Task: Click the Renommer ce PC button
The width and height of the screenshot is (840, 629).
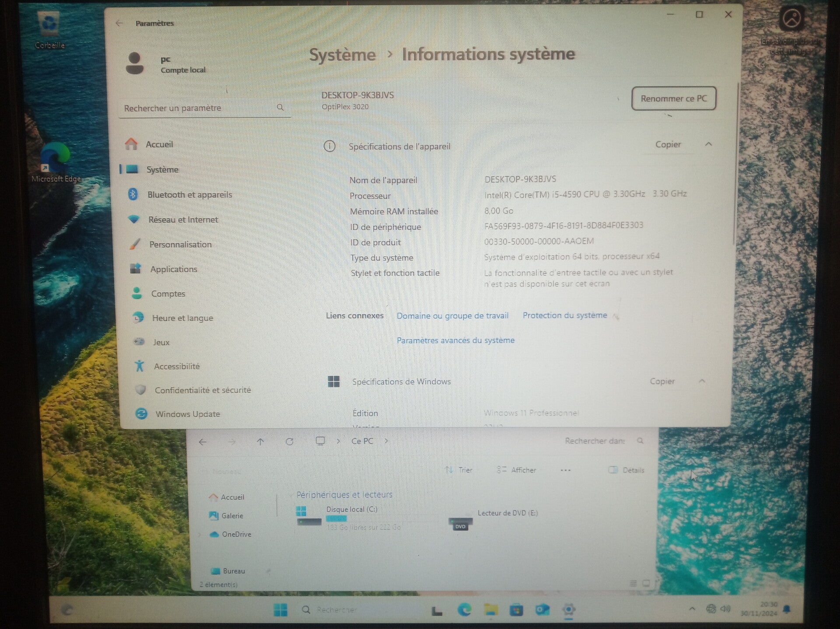Action: click(x=673, y=98)
